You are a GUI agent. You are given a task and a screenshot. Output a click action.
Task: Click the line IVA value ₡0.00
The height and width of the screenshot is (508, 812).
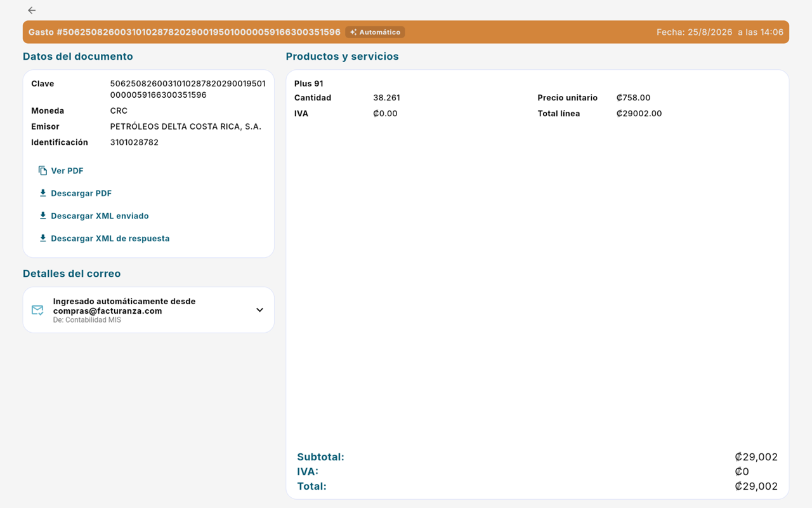tap(385, 114)
